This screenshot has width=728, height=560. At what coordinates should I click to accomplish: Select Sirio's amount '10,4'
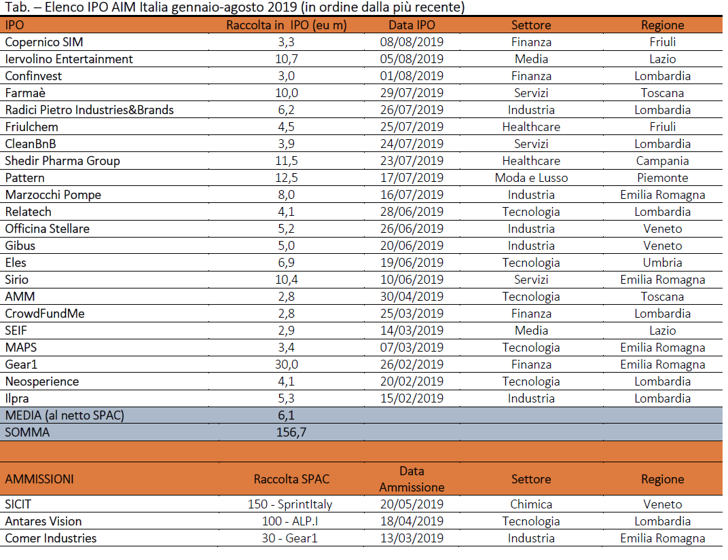(287, 280)
